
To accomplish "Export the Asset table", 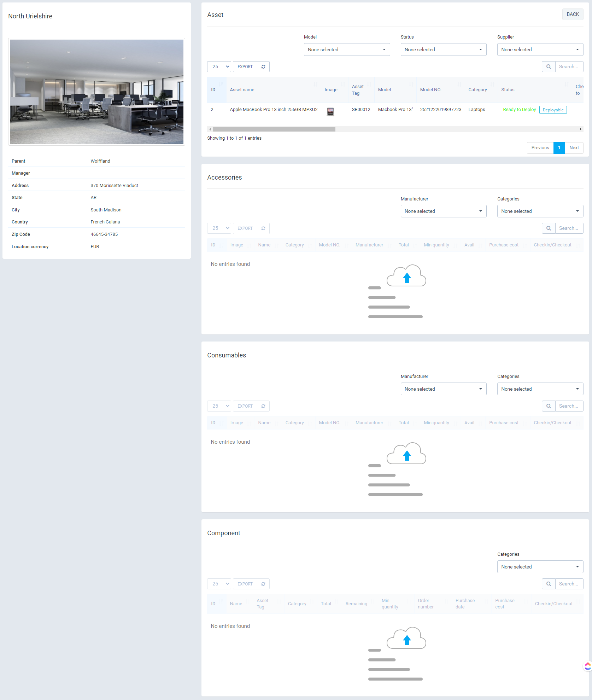I will point(245,66).
